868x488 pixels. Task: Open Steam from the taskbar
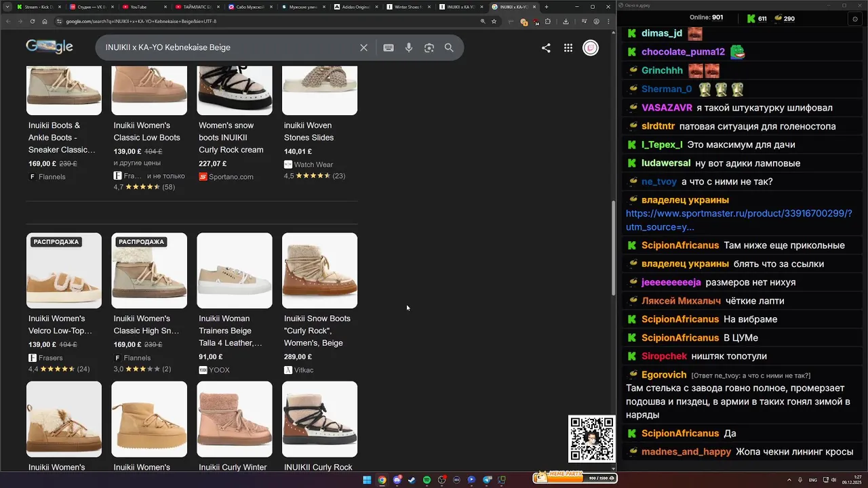(x=412, y=480)
